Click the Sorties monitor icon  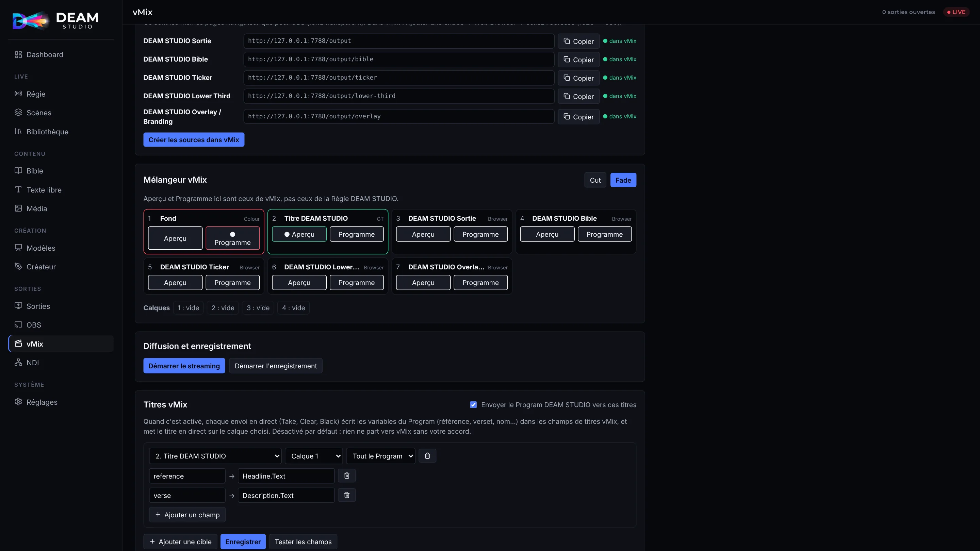[18, 306]
